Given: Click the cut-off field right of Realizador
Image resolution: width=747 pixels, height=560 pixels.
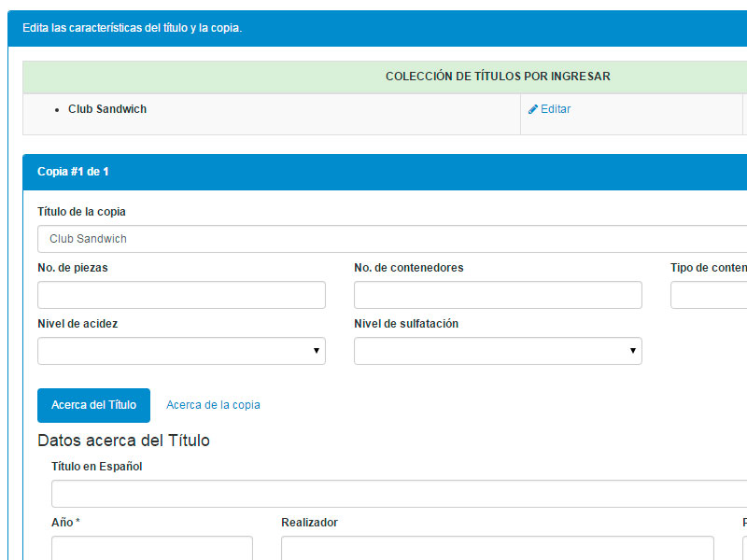Looking at the screenshot, I should [x=744, y=548].
